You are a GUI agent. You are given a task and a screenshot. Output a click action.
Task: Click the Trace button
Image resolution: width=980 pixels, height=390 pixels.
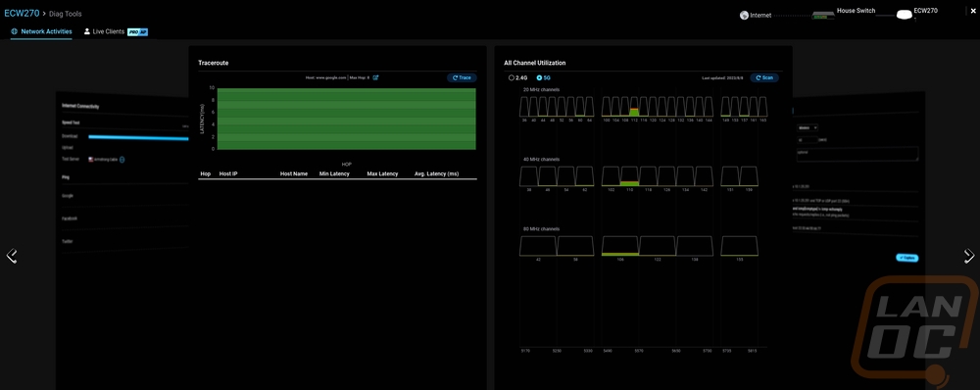[x=462, y=78]
